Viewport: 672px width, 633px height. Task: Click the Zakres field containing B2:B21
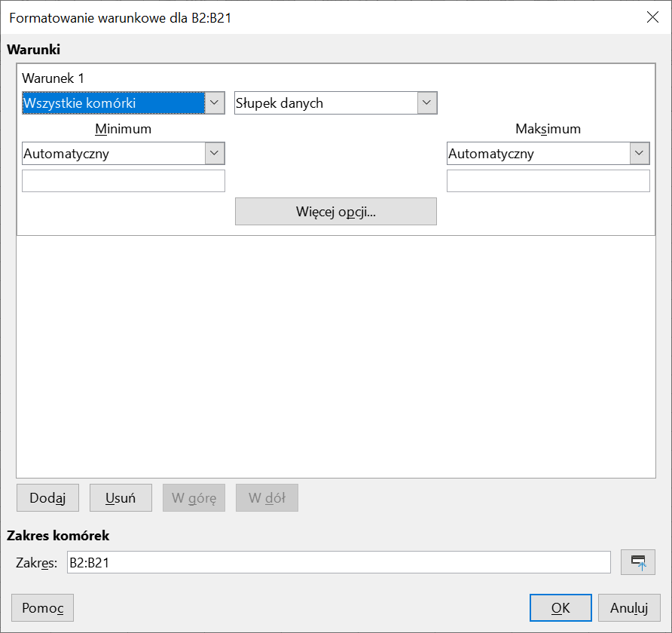[338, 562]
